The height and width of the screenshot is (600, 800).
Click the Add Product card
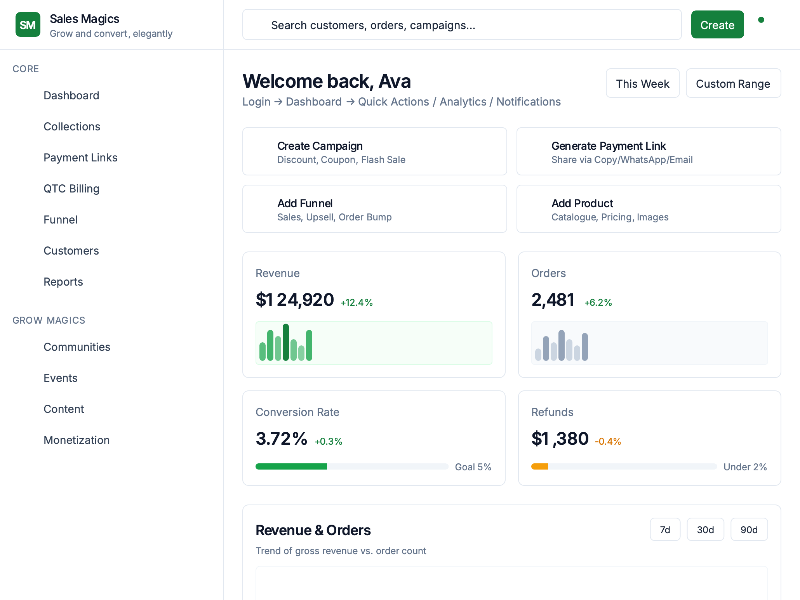[648, 208]
